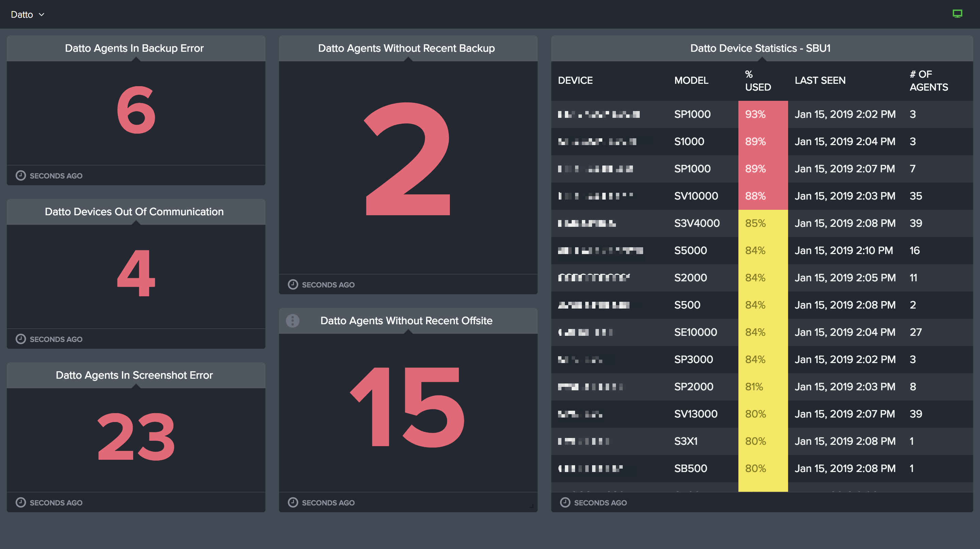The width and height of the screenshot is (980, 549).
Task: Sort table by LAST SEEN column header
Action: point(820,80)
